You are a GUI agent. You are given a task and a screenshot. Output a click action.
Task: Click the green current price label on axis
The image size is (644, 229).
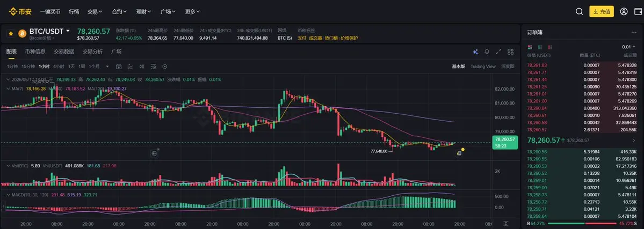click(x=506, y=143)
